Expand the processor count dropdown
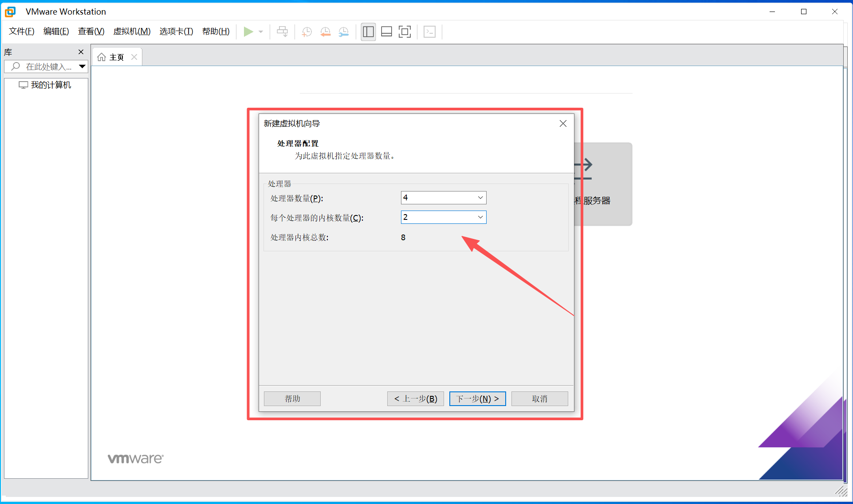This screenshot has height=504, width=853. (480, 198)
